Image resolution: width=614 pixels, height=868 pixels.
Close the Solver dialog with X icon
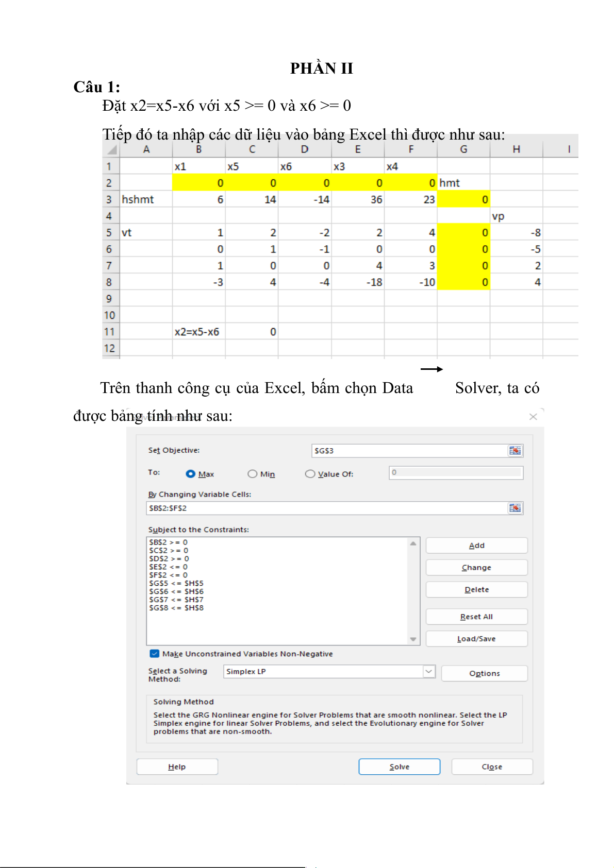tap(533, 417)
